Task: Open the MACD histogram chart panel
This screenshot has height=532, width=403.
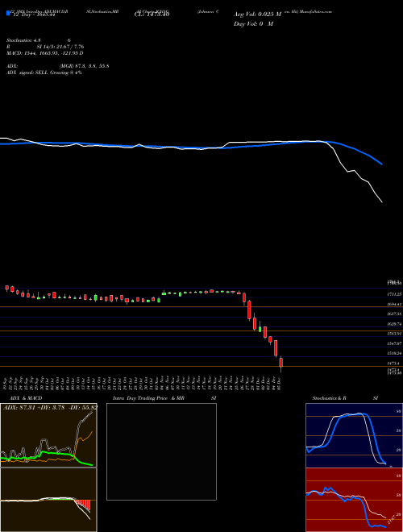Action: point(48,500)
